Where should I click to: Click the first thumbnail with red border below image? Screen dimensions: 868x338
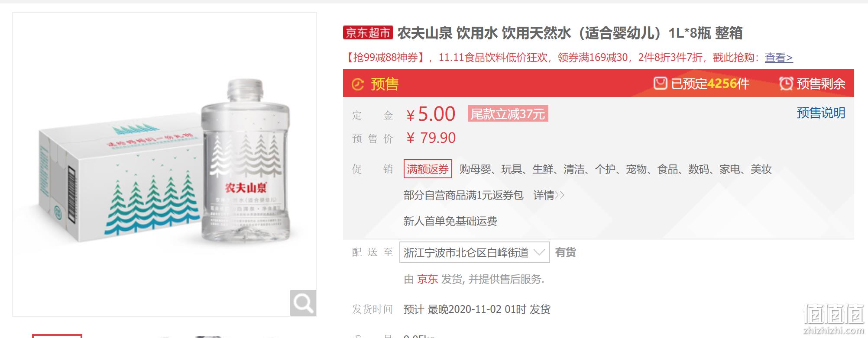pos(57,336)
